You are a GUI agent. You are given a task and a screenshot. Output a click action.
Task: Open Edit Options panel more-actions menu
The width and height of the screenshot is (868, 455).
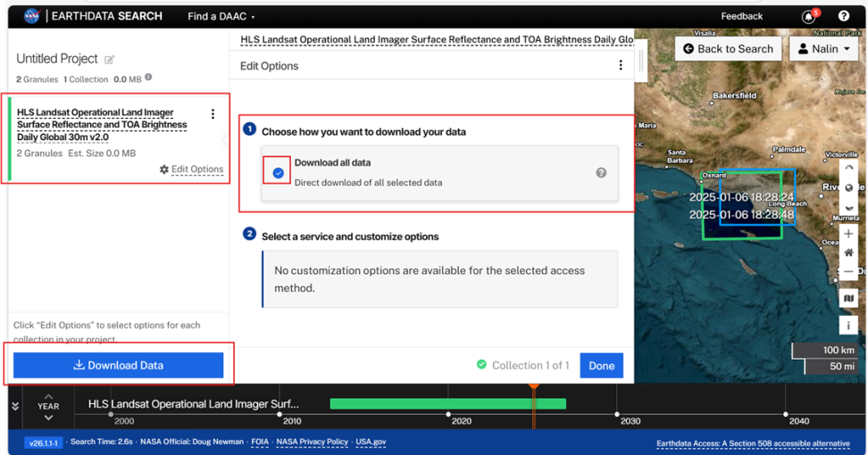click(621, 65)
